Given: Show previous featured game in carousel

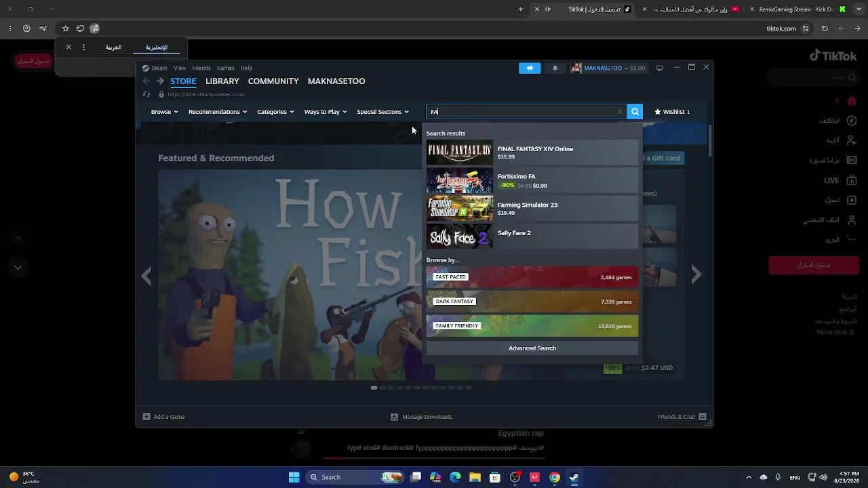Looking at the screenshot, I should tap(146, 275).
